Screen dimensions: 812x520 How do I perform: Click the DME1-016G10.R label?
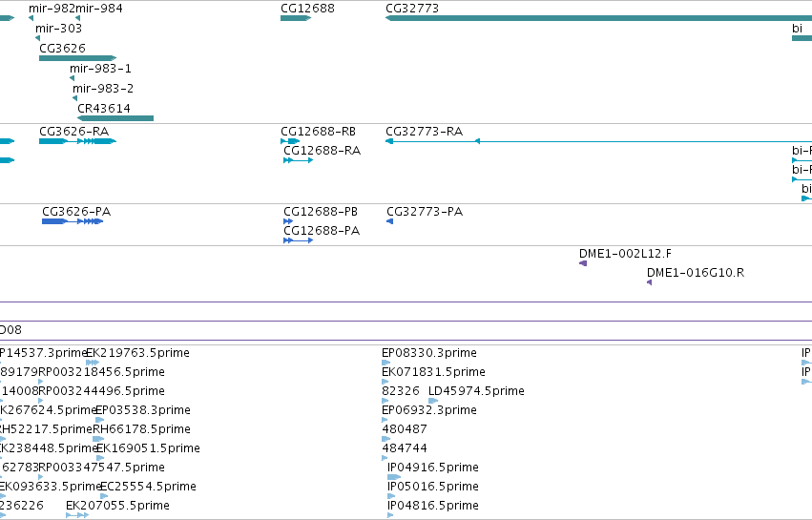coord(696,273)
